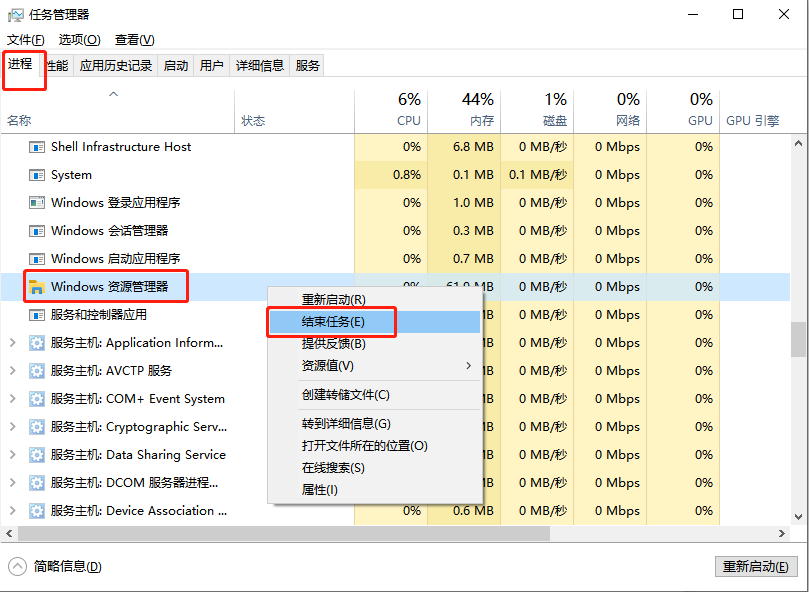Choose 在线搜索(S) in context menu
This screenshot has width=809, height=592.
(x=375, y=468)
